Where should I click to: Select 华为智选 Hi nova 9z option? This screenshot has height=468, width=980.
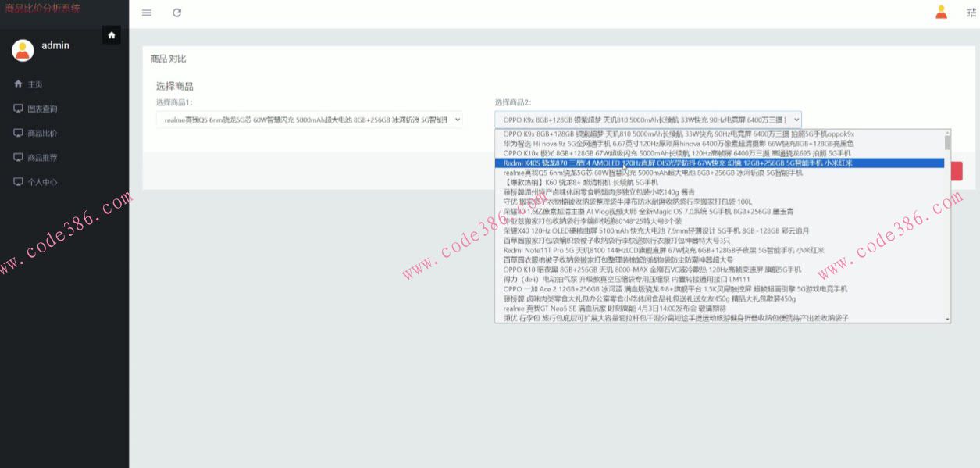point(719,144)
